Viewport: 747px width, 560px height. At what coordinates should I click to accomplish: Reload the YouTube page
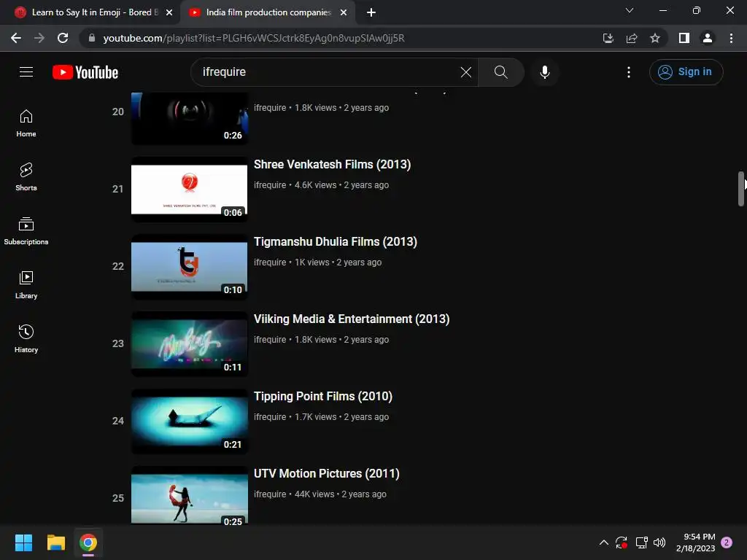coord(63,38)
